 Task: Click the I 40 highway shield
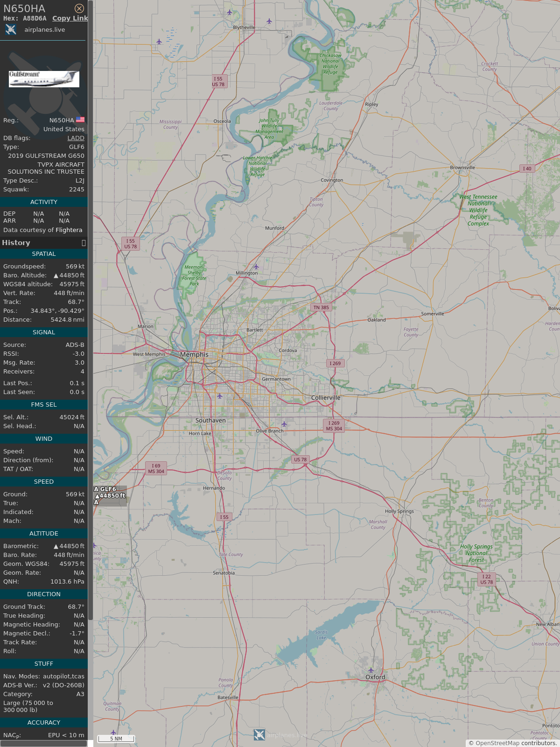pos(527,169)
